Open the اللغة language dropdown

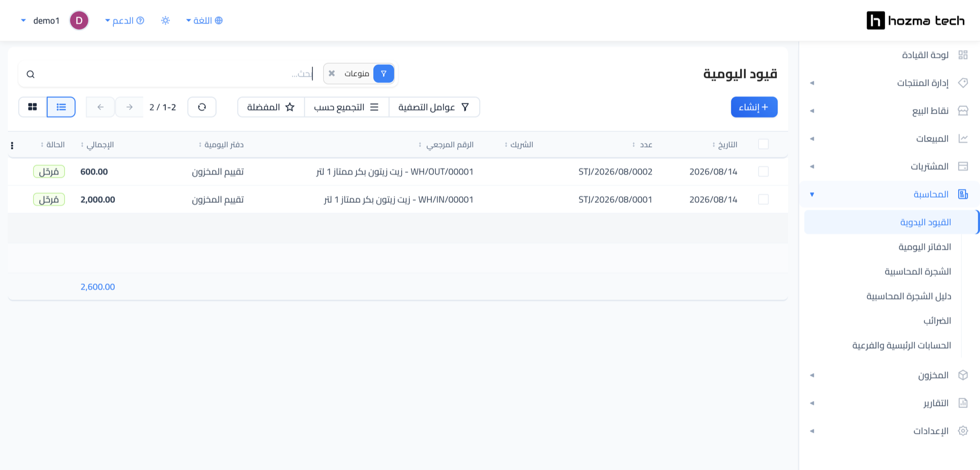click(x=204, y=20)
